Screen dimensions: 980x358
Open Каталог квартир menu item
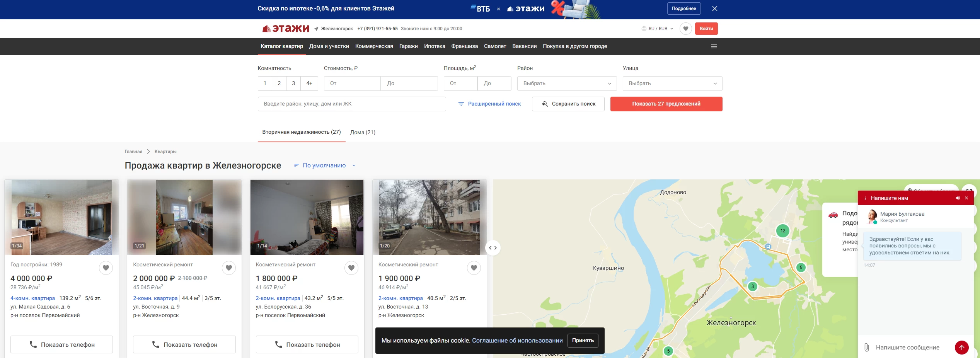[x=282, y=46]
